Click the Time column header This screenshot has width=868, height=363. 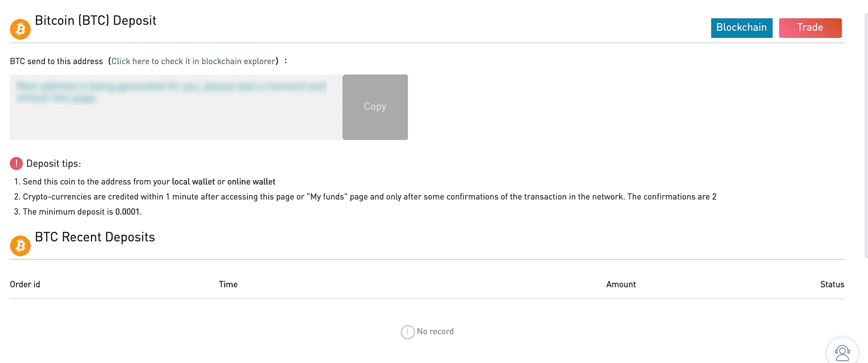pyautogui.click(x=228, y=285)
